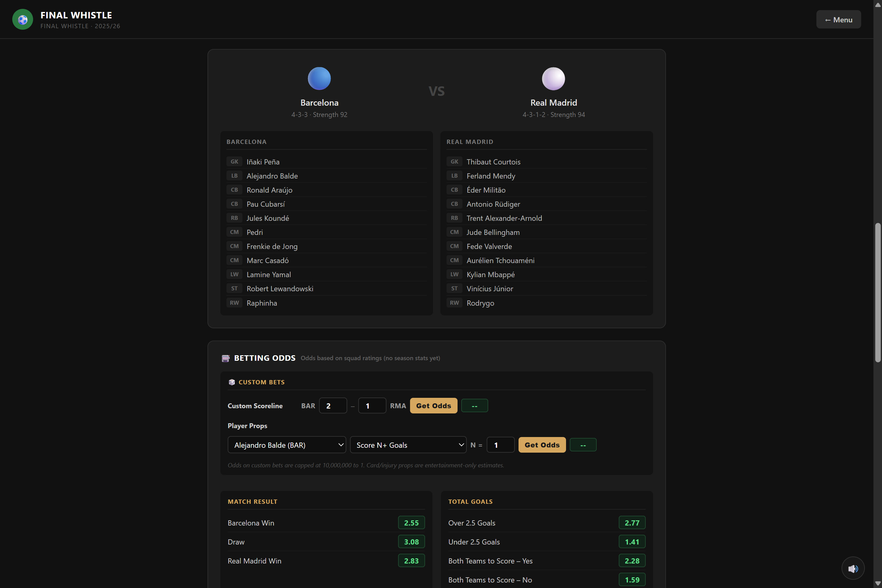882x588 pixels.
Task: Click the Custom Bets dice icon
Action: tap(232, 382)
